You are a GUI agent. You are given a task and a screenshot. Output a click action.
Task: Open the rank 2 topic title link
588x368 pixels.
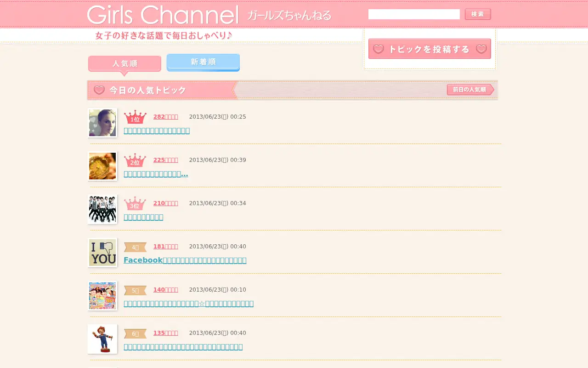156,174
